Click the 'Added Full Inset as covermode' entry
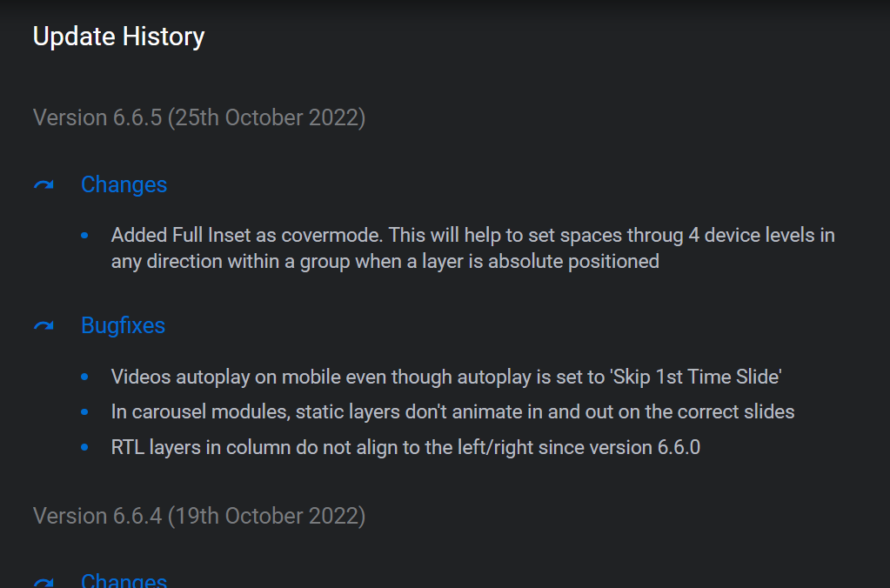The width and height of the screenshot is (890, 588). pyautogui.click(x=472, y=248)
